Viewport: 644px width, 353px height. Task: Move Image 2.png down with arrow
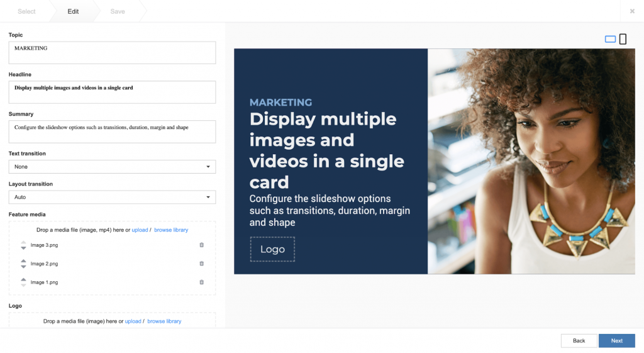(x=23, y=267)
